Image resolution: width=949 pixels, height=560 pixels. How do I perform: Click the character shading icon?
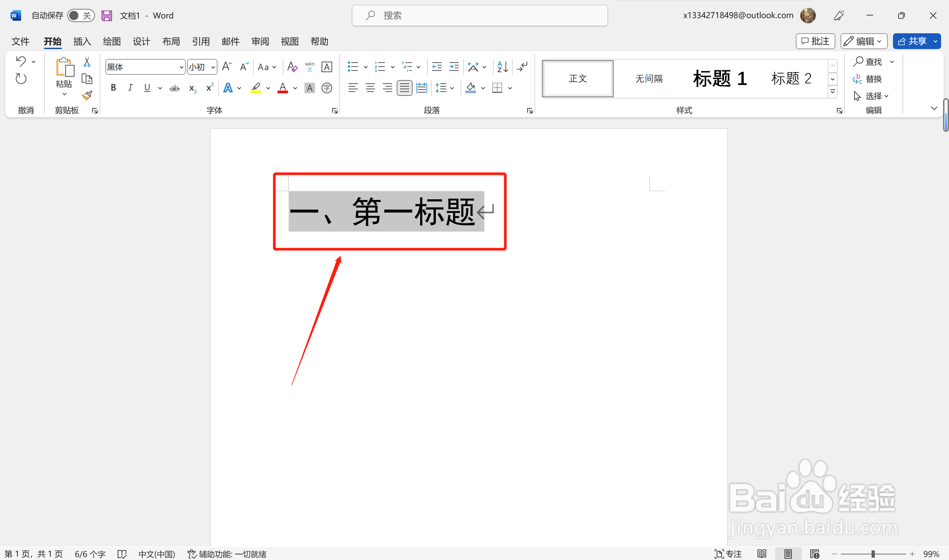(309, 88)
